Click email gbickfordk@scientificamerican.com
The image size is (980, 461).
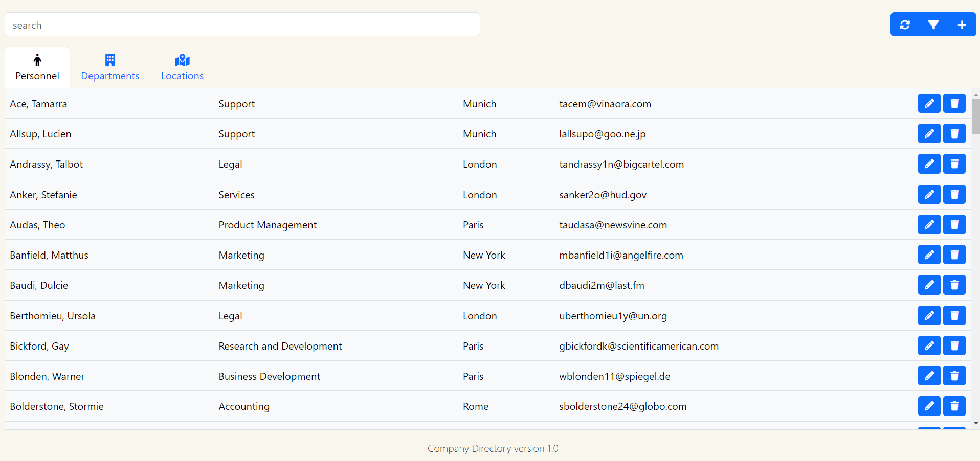click(639, 346)
